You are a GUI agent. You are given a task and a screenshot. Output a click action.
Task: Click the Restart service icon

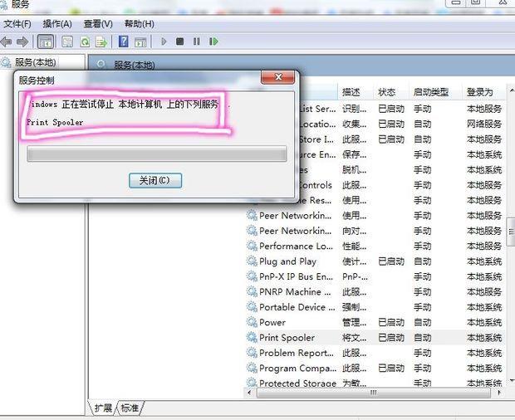pyautogui.click(x=213, y=42)
